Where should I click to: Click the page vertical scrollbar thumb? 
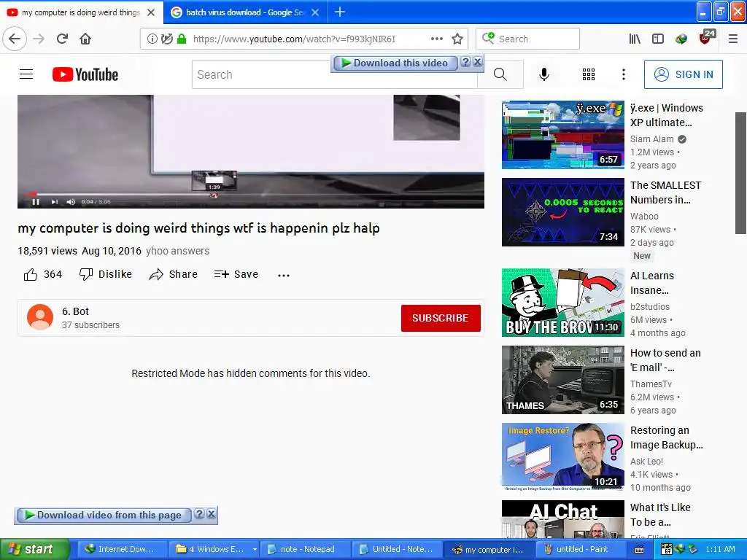point(740,173)
